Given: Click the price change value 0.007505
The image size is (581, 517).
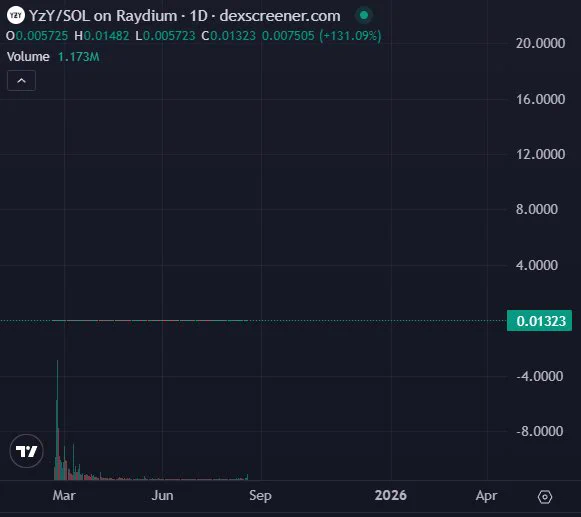Looking at the screenshot, I should (288, 36).
